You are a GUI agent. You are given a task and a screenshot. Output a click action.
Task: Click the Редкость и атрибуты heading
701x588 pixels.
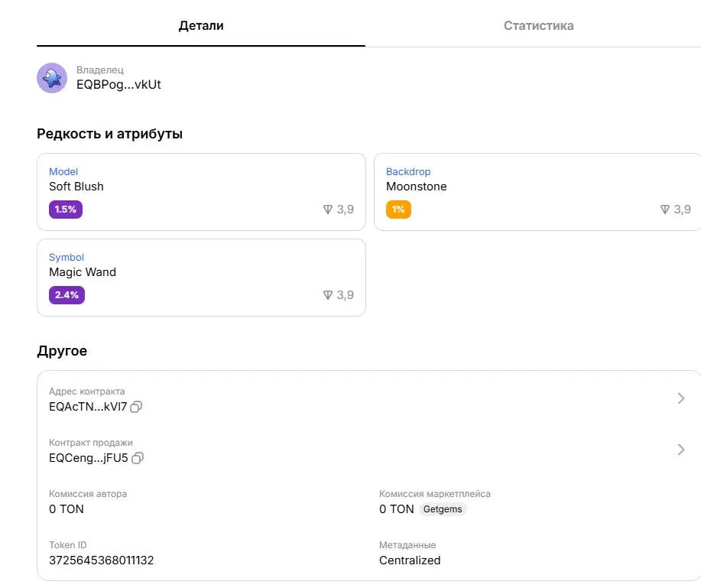(109, 134)
